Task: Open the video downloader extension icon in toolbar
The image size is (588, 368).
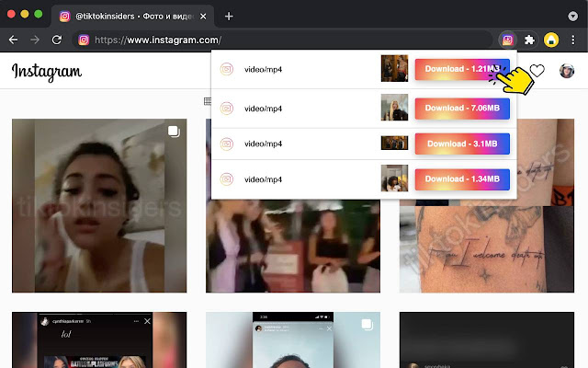Action: click(x=508, y=40)
